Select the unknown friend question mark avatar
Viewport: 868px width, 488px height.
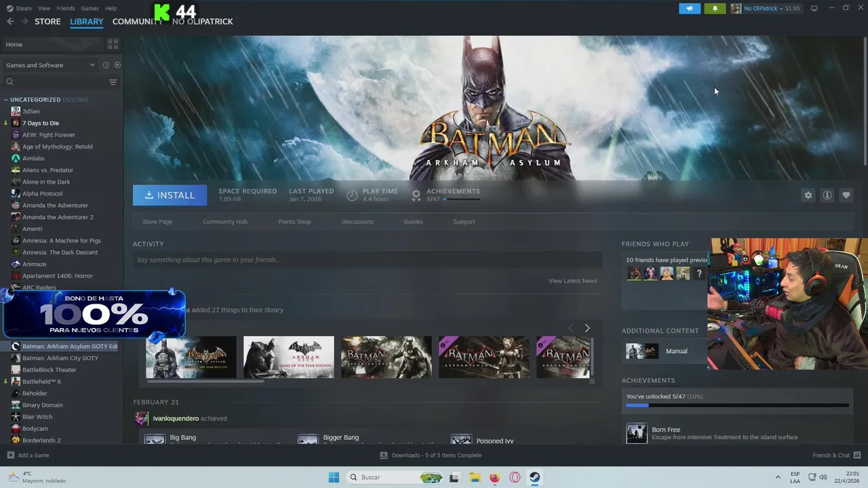699,273
